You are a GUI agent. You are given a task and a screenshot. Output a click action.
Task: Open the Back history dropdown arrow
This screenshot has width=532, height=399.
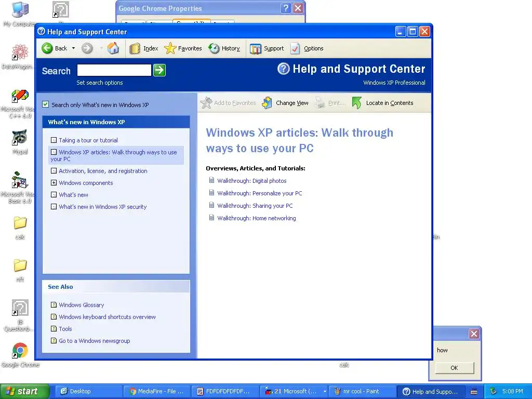[x=73, y=48]
